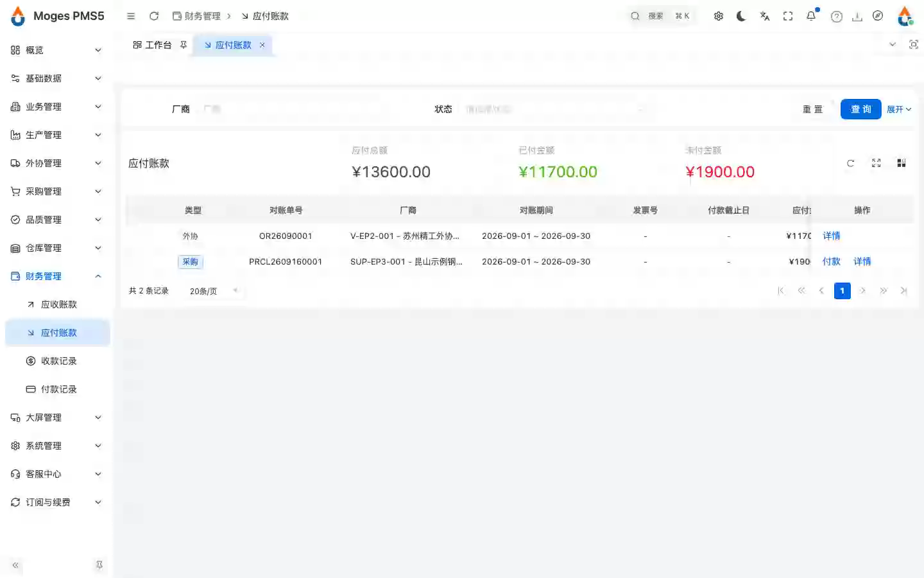
Task: Select pagination page 1
Action: pos(843,291)
